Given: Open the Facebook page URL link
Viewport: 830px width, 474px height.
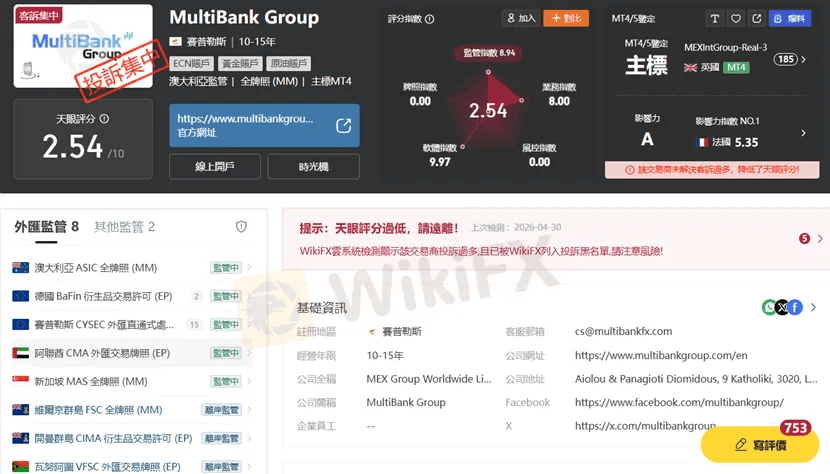Looking at the screenshot, I should coord(679,403).
